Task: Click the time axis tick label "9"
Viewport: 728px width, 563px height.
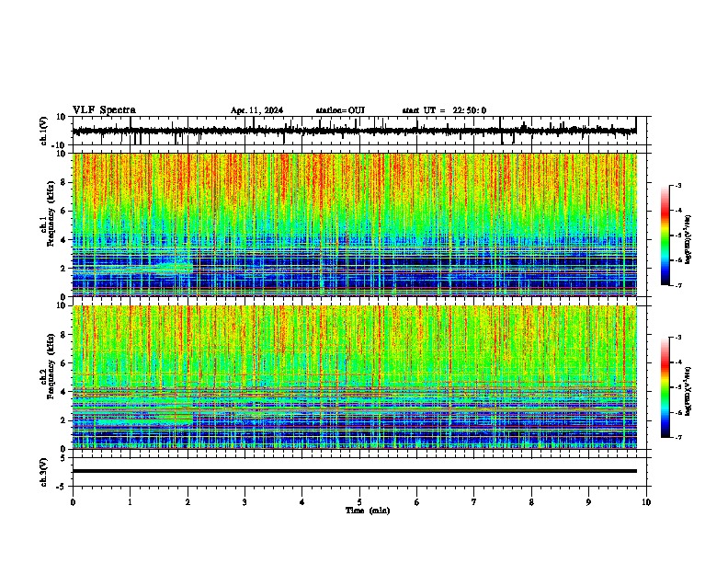Action: click(588, 502)
